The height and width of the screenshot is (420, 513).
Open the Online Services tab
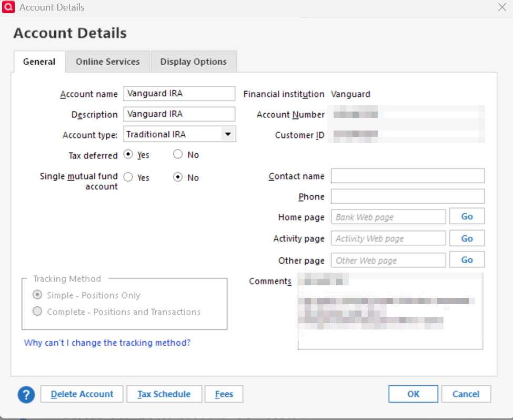(108, 62)
